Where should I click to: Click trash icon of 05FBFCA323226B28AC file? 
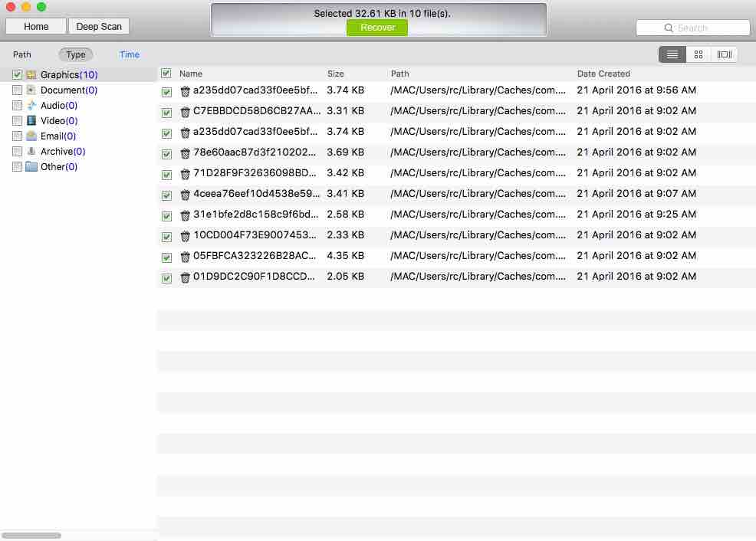185,257
